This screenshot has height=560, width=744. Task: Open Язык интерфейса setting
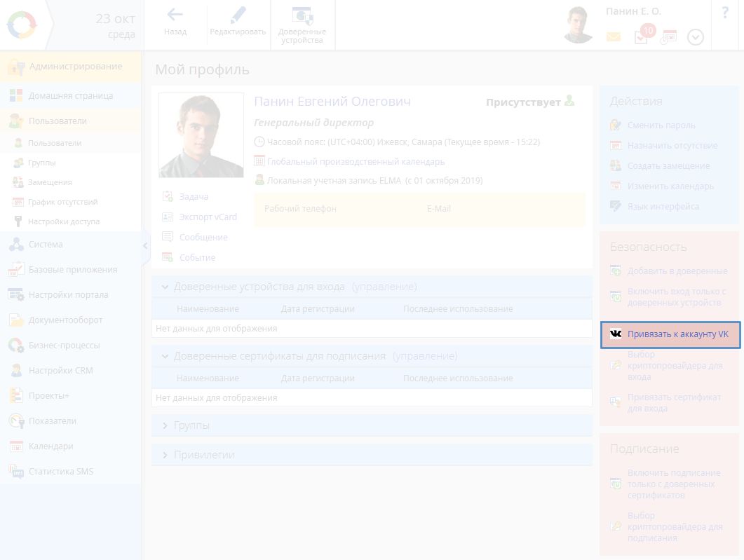point(663,207)
